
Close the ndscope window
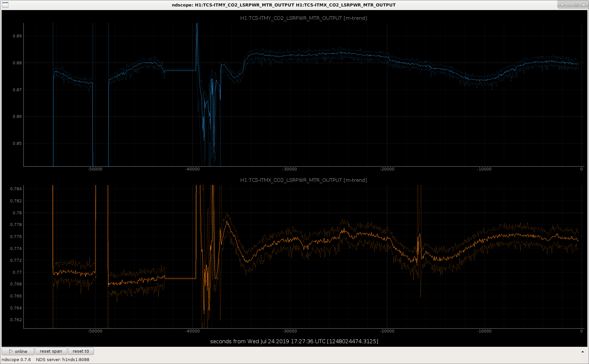click(584, 5)
